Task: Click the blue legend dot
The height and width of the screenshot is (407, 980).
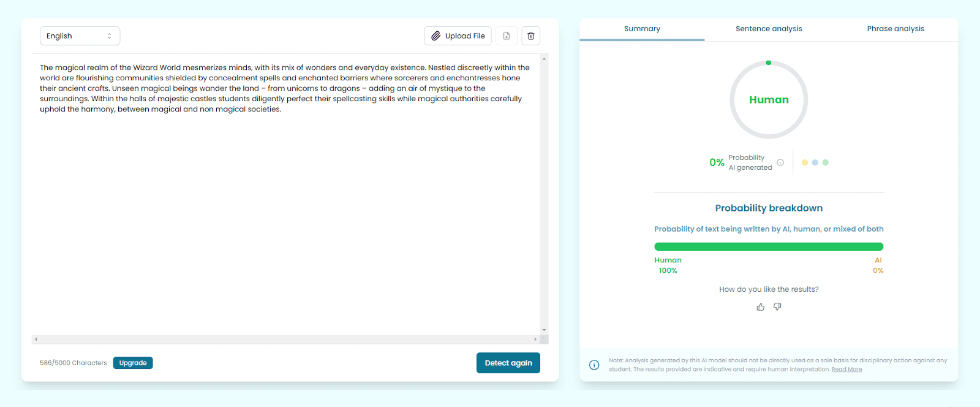Action: pyautogui.click(x=815, y=162)
